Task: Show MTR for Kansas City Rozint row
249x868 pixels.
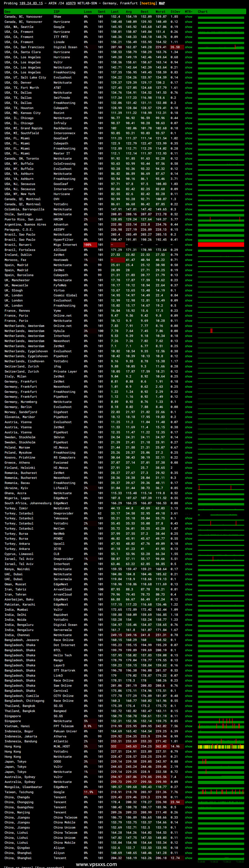Action: click(x=189, y=113)
